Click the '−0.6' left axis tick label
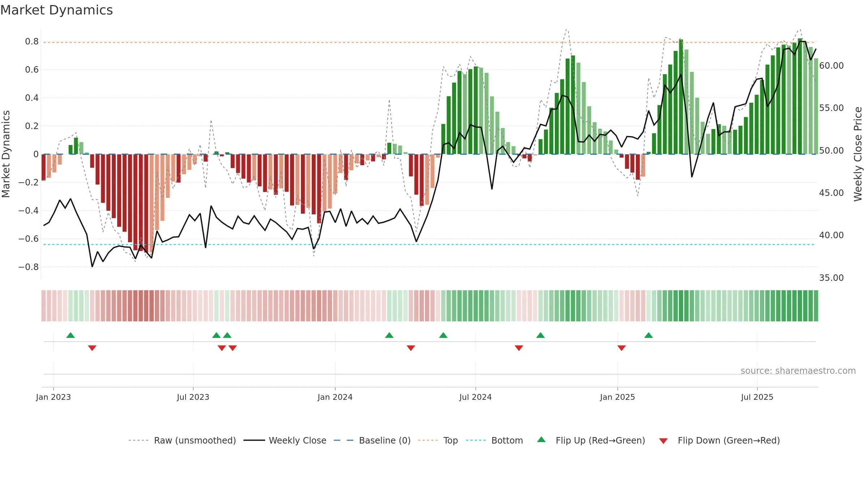868x488 pixels. click(x=29, y=239)
